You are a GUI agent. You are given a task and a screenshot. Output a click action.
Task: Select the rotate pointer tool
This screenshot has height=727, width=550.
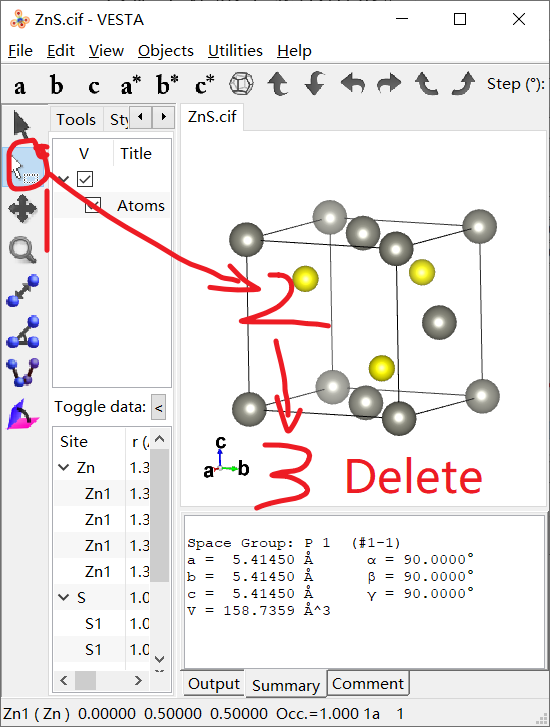[x=22, y=125]
